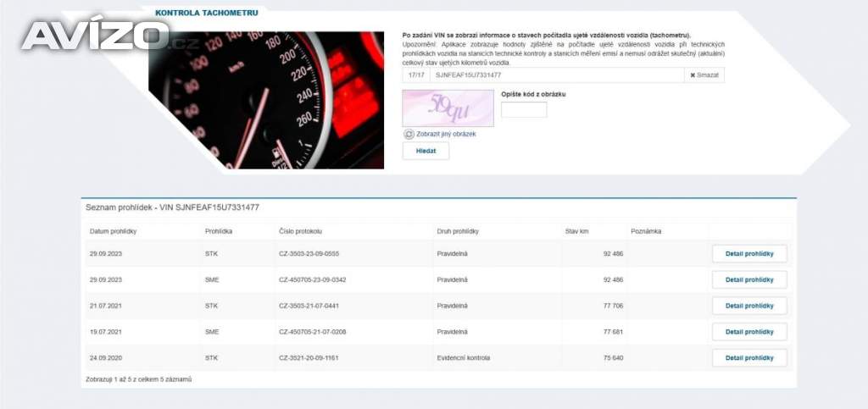Click the records count text below table
The width and height of the screenshot is (868, 409).
pos(138,379)
